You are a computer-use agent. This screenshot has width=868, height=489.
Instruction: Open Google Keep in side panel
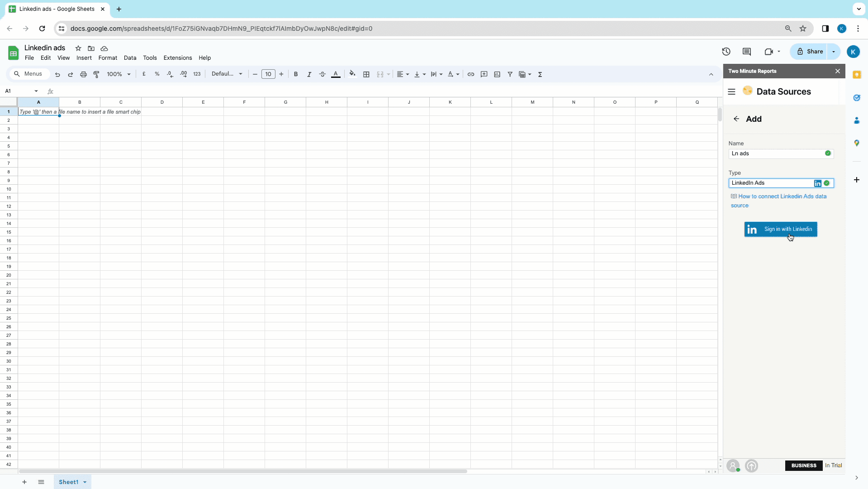pos(857,75)
